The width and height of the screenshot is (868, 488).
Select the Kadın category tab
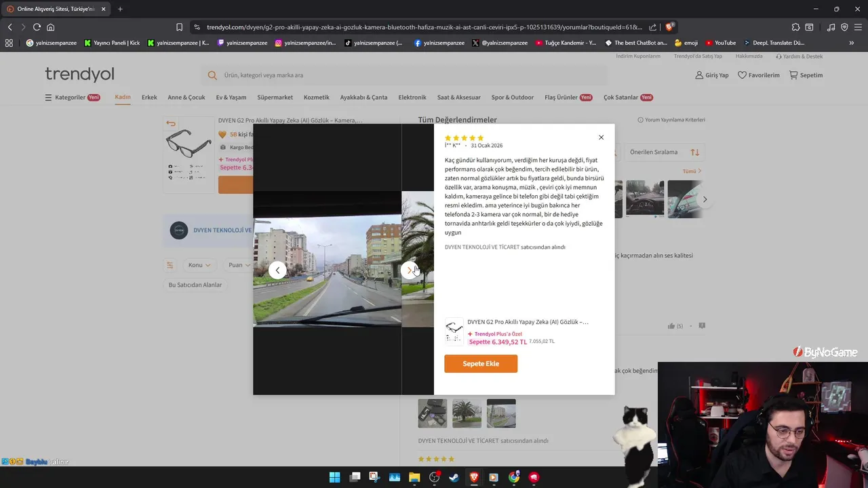[123, 97]
